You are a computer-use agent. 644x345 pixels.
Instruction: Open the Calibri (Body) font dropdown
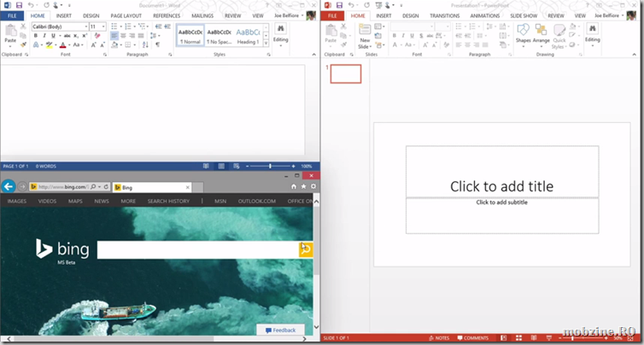84,26
